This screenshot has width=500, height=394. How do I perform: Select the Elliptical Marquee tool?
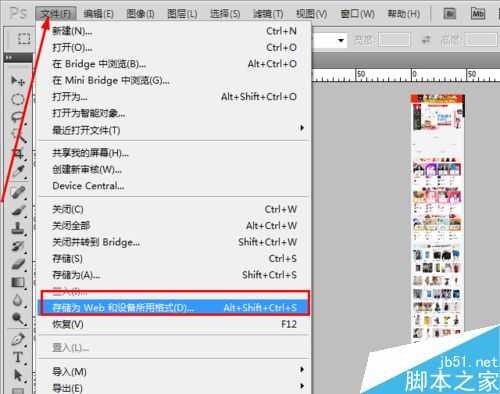click(18, 99)
